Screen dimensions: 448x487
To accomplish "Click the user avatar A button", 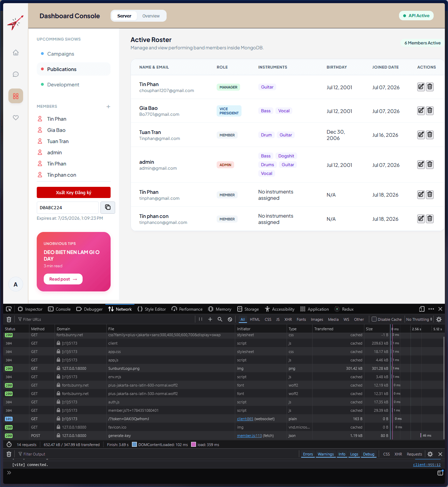I will [x=16, y=284].
